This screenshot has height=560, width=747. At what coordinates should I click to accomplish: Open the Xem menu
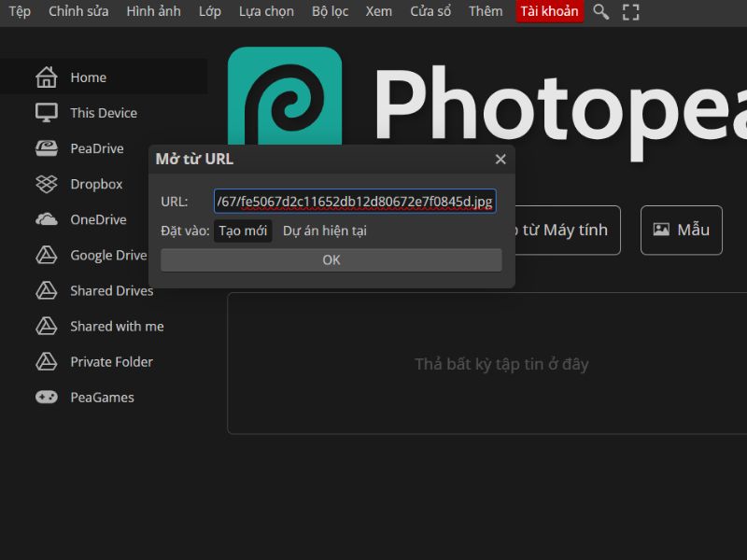click(379, 11)
